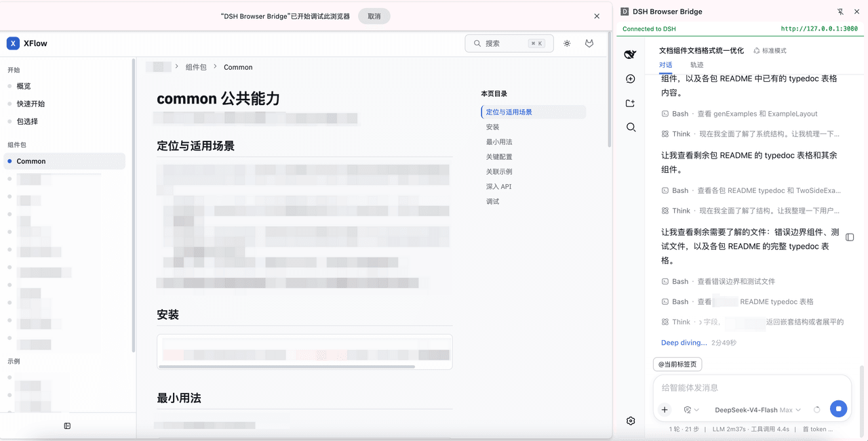The width and height of the screenshot is (868, 441).
Task: Open the DeepSeek-V4-Flash model dropdown
Action: pyautogui.click(x=757, y=410)
